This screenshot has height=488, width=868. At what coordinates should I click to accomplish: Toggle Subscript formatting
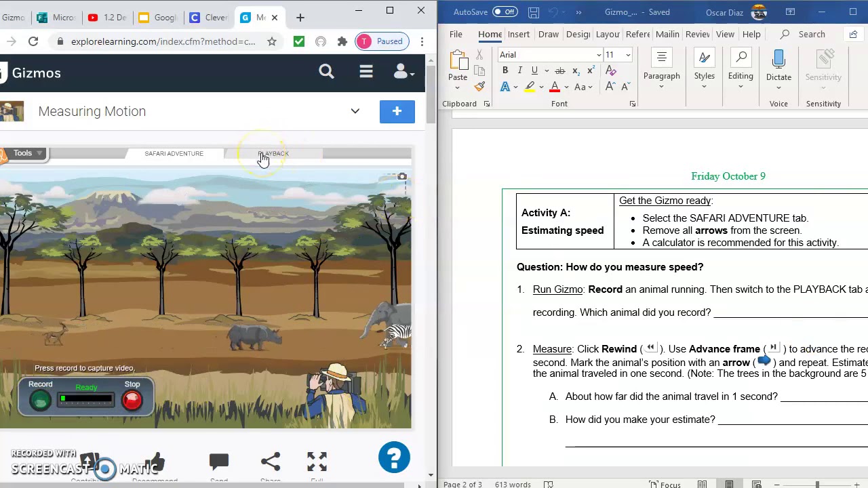(x=576, y=70)
